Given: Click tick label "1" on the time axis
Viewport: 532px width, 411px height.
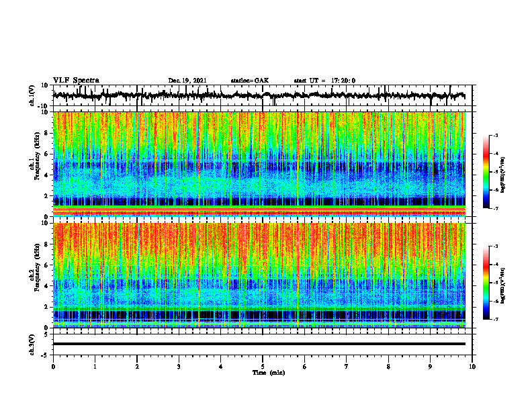Looking at the screenshot, I should coord(95,367).
